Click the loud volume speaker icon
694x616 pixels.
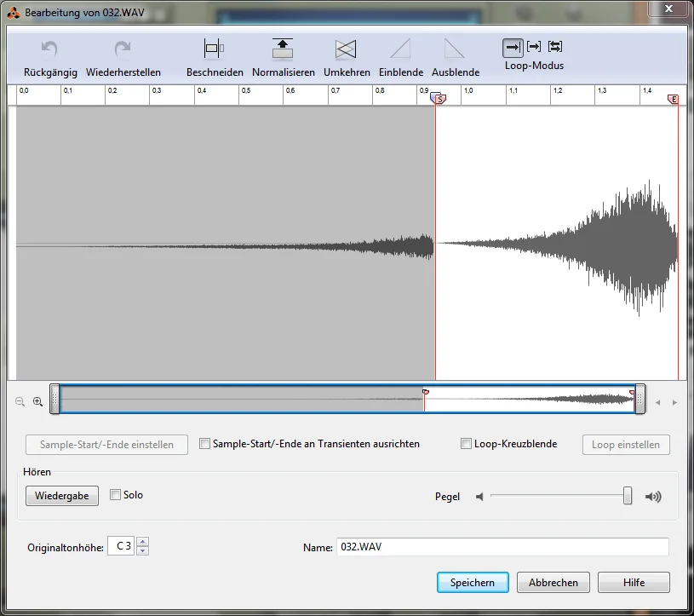point(653,497)
